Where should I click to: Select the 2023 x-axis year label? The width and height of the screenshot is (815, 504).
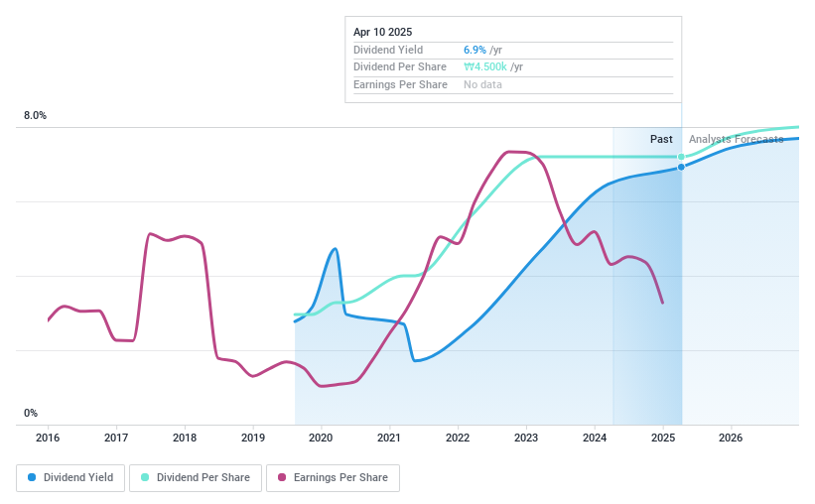click(x=525, y=438)
